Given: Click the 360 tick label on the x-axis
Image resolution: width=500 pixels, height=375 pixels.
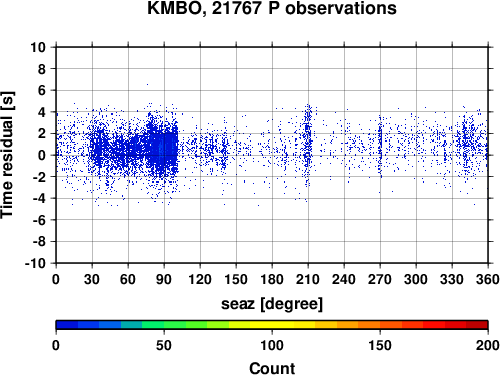Looking at the screenshot, I should (488, 279).
